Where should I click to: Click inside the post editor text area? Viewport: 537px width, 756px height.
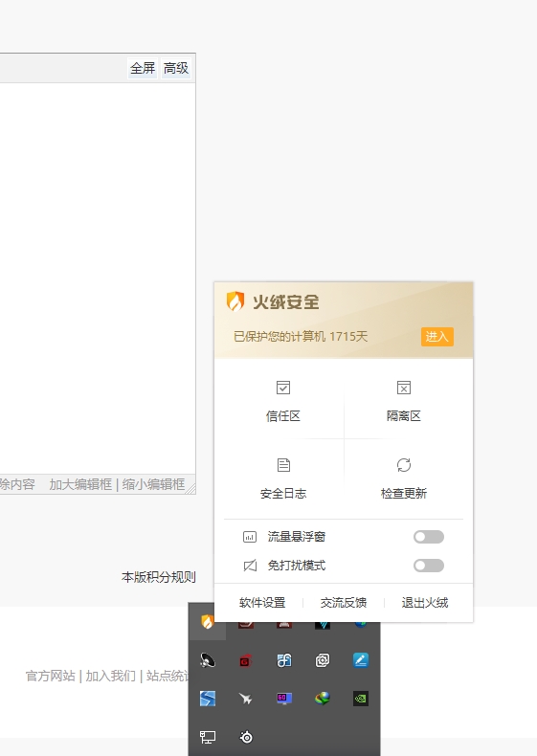[97, 278]
